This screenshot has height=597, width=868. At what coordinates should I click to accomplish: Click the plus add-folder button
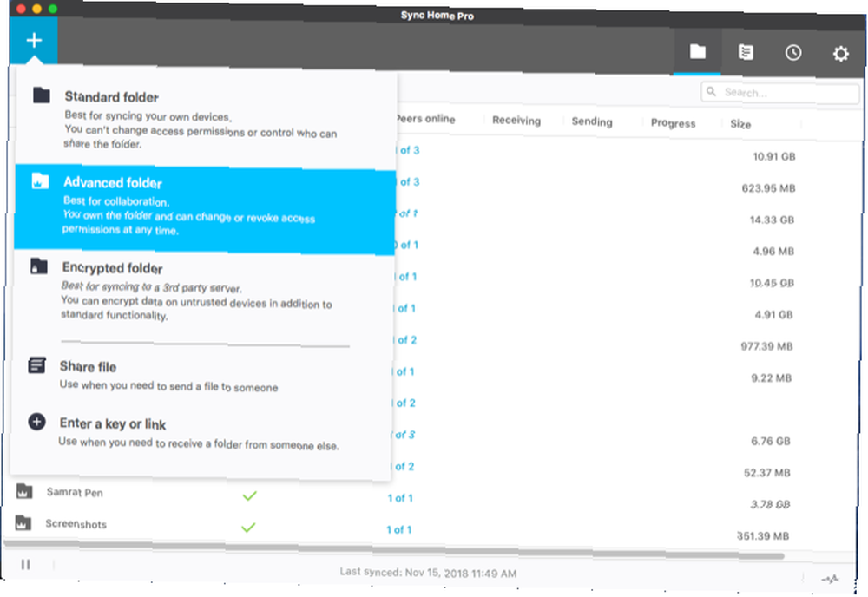point(34,40)
